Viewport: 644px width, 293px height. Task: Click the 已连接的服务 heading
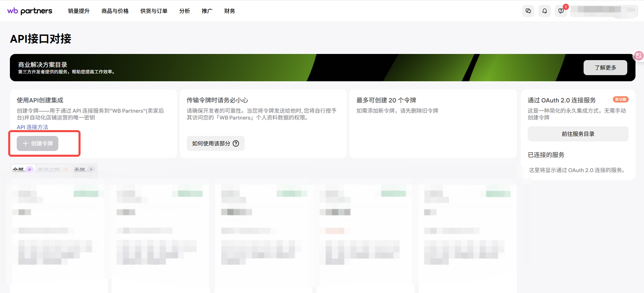click(x=546, y=155)
